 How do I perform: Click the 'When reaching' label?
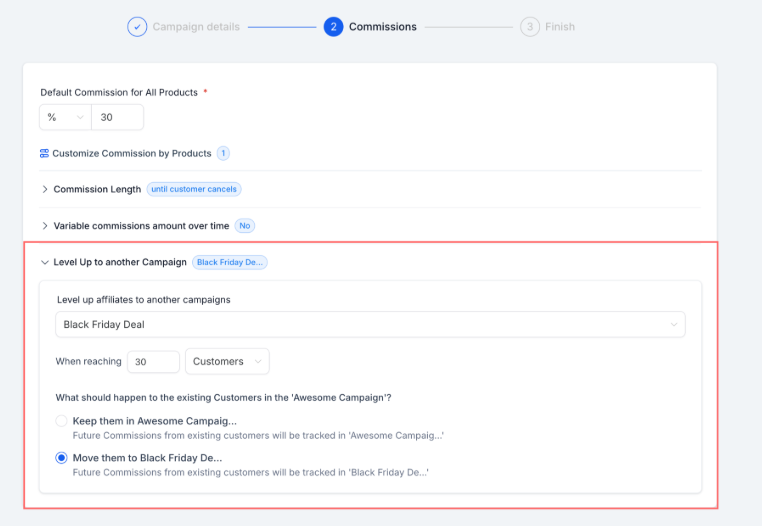tap(88, 361)
